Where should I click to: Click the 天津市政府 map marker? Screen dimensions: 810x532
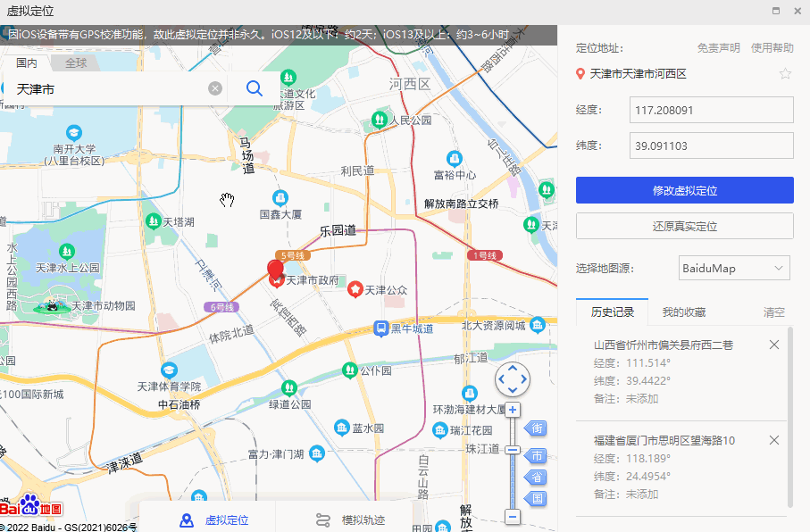coord(278,281)
